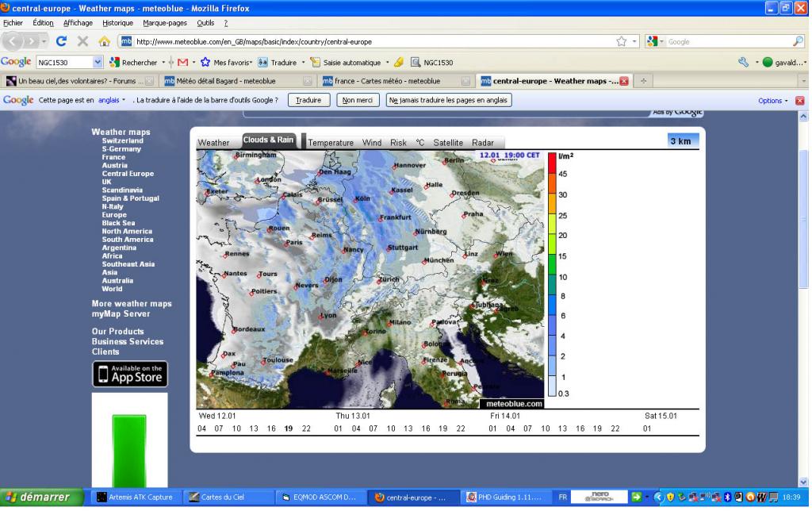Click the green arrow icon in taskbar

(636, 497)
